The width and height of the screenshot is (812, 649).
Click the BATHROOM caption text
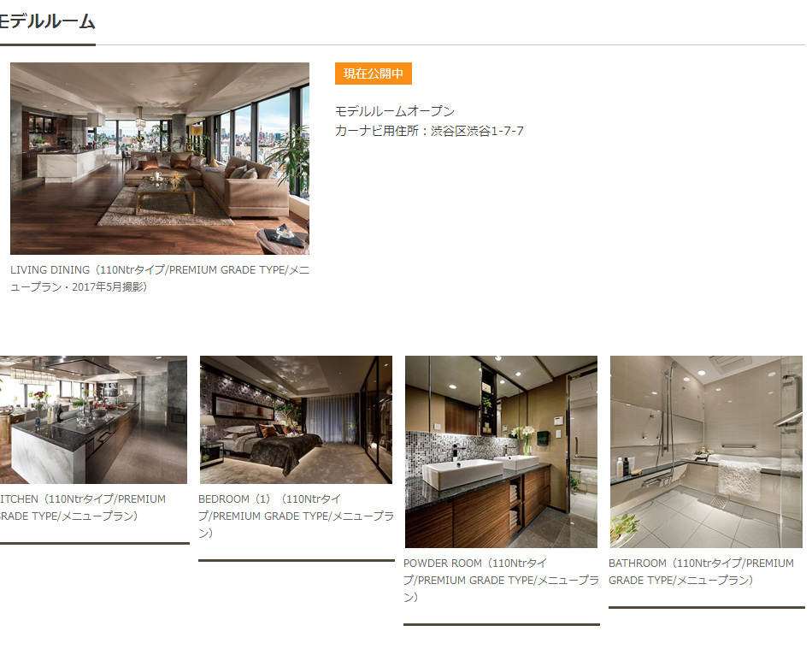coord(701,572)
